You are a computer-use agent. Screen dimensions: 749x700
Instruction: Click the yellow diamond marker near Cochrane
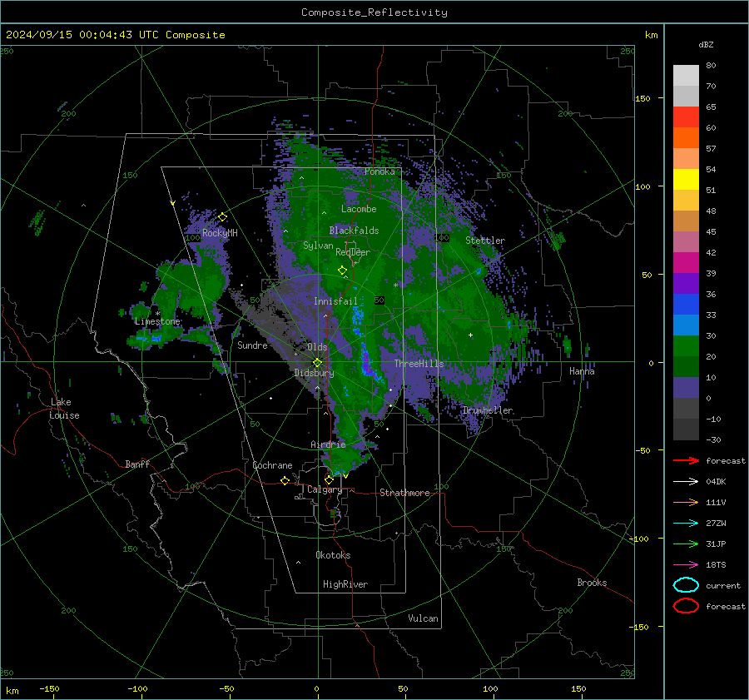pyautogui.click(x=285, y=480)
